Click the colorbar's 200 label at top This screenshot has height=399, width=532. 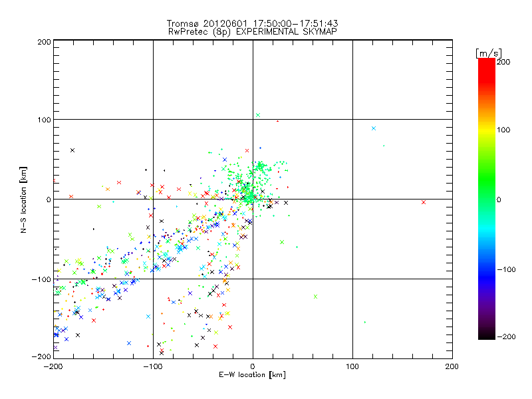(x=503, y=62)
